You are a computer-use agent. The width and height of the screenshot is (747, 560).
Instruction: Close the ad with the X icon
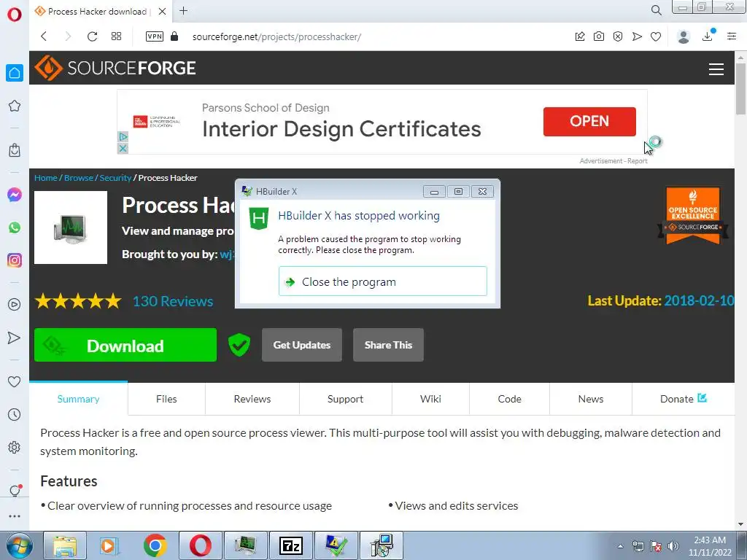(123, 149)
